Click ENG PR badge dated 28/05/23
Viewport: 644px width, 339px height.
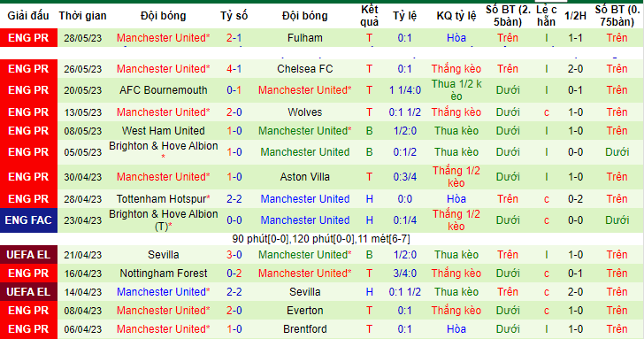pos(28,38)
